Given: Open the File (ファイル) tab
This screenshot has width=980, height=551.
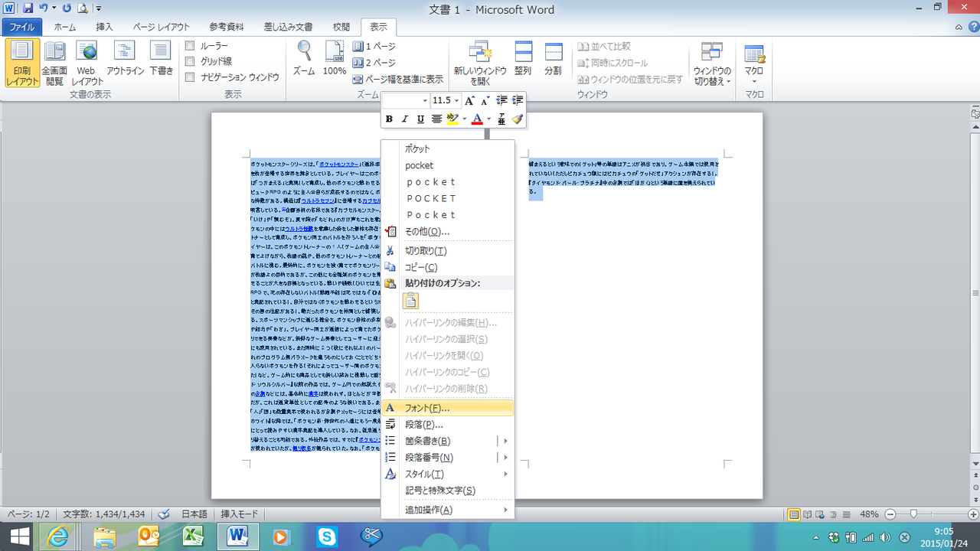Looking at the screenshot, I should [x=22, y=27].
